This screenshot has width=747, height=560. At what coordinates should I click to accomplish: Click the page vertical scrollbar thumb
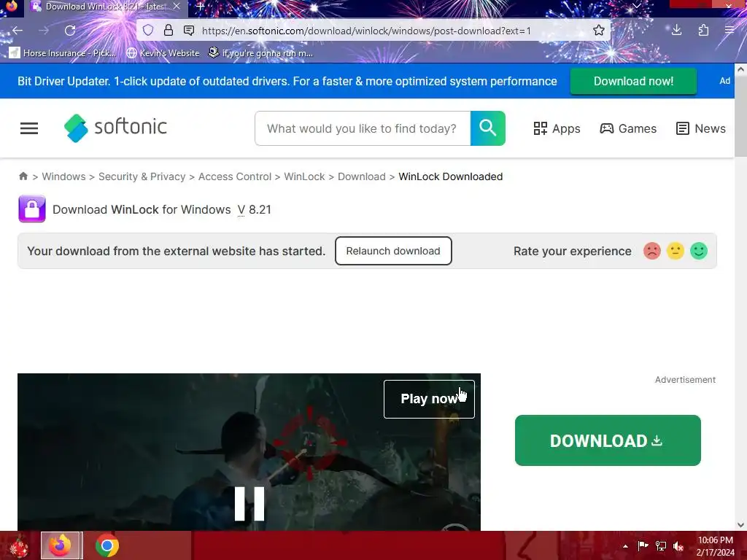tap(741, 117)
